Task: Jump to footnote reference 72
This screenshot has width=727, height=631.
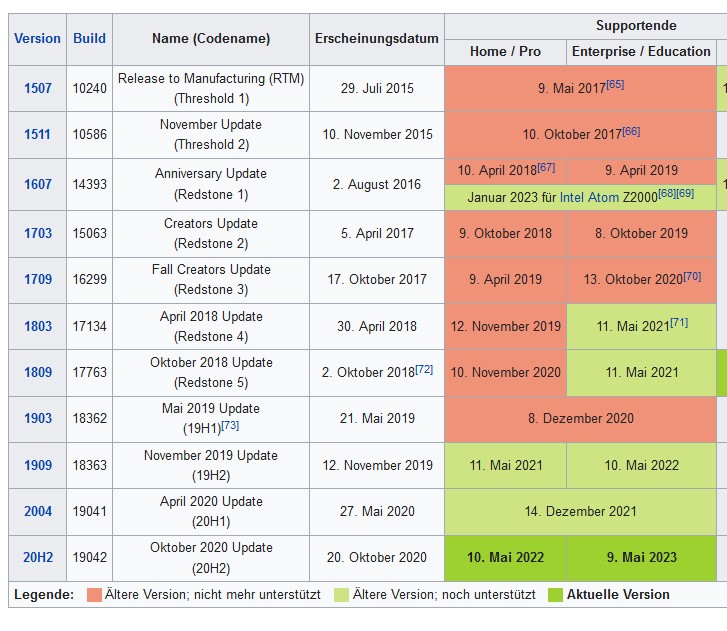Action: tap(424, 369)
